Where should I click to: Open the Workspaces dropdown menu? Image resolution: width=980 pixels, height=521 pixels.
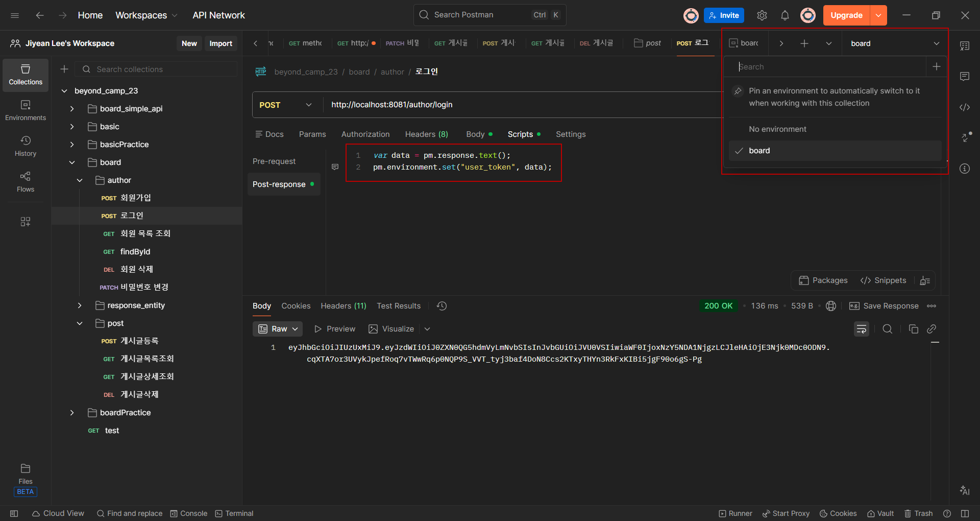[x=146, y=15]
